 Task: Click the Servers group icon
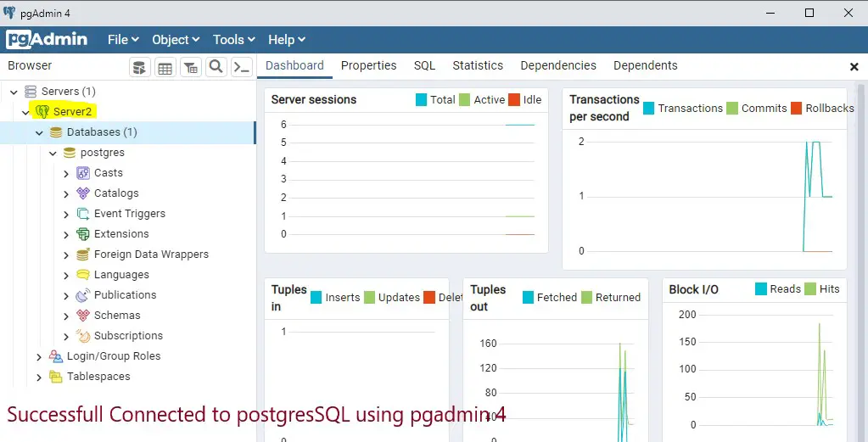pos(31,92)
